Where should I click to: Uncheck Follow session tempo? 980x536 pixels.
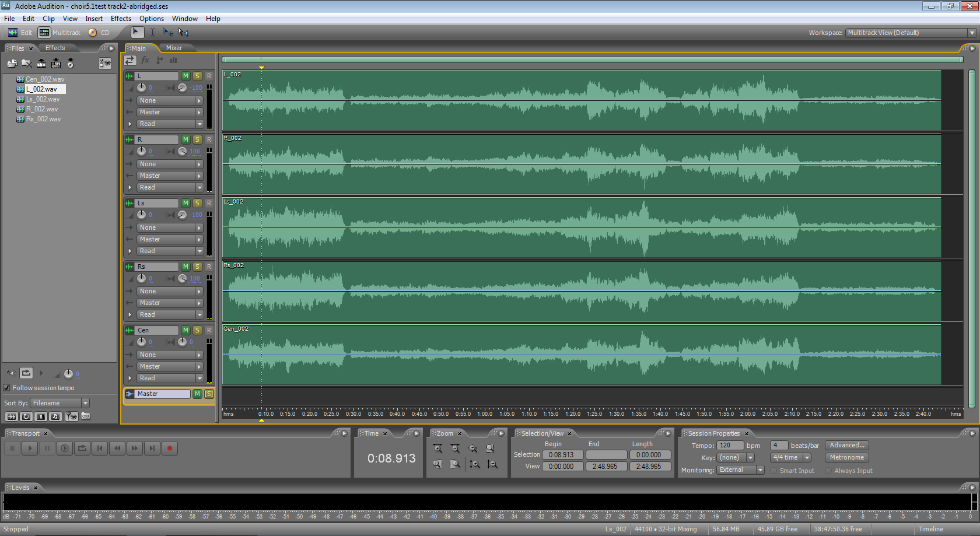coord(6,388)
